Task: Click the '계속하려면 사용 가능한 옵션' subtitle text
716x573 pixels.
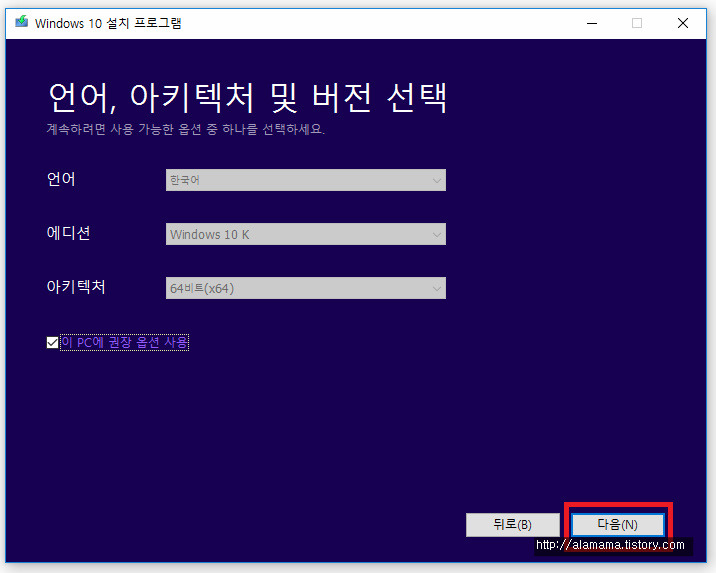Action: click(185, 129)
